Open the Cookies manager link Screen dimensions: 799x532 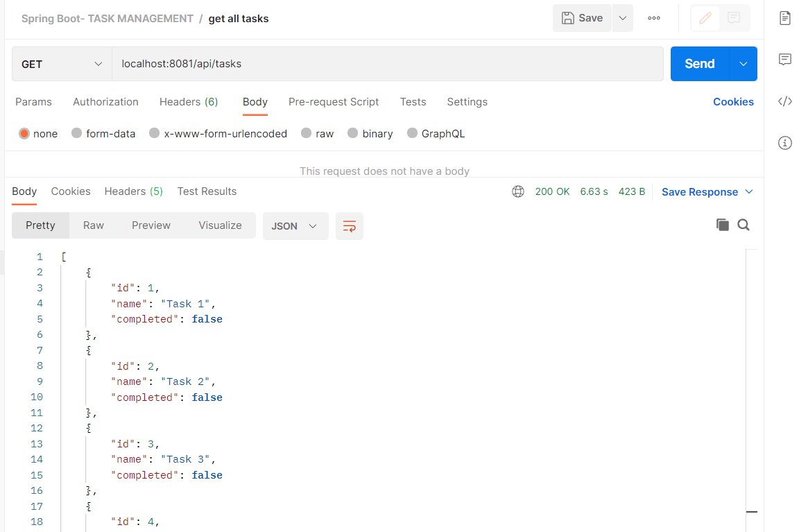[x=733, y=102]
